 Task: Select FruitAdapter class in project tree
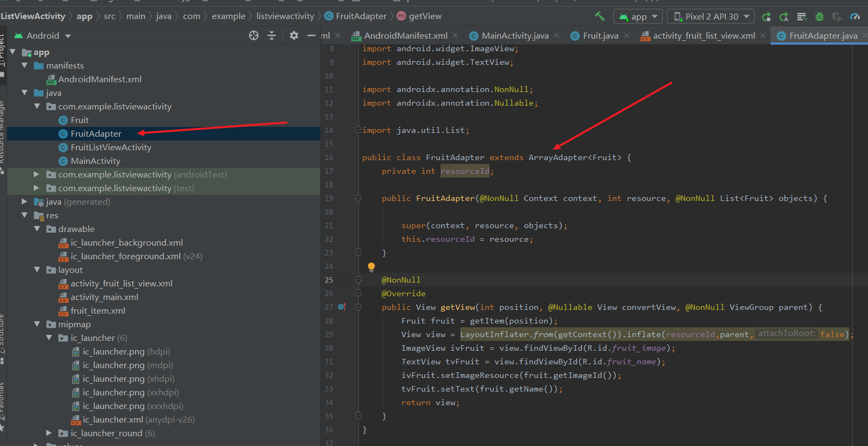(x=96, y=134)
